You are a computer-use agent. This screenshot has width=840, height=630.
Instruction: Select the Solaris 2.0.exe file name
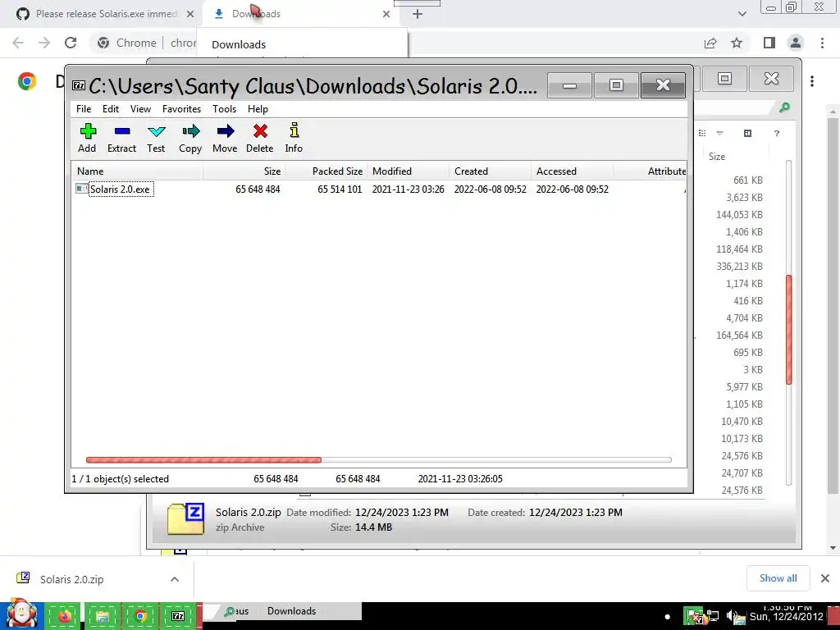[120, 189]
